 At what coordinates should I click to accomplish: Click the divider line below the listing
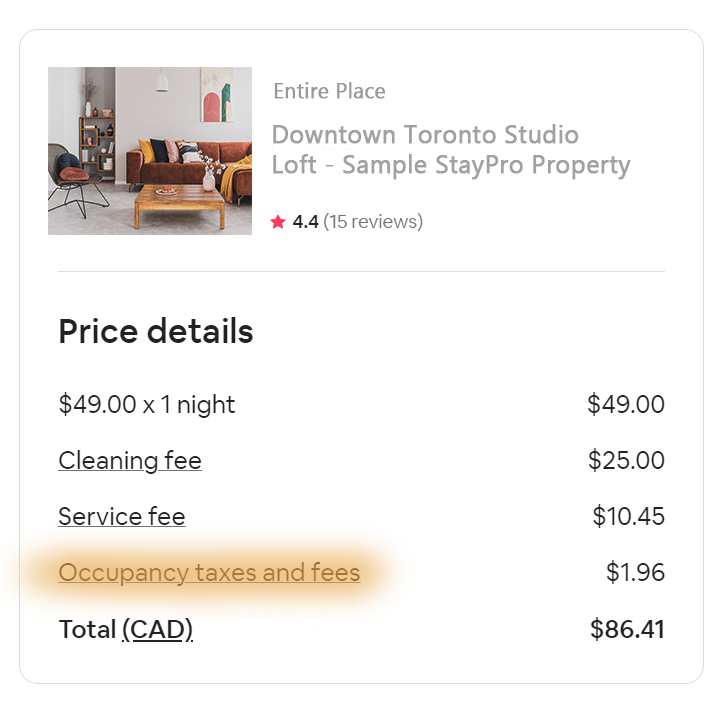pos(361,271)
